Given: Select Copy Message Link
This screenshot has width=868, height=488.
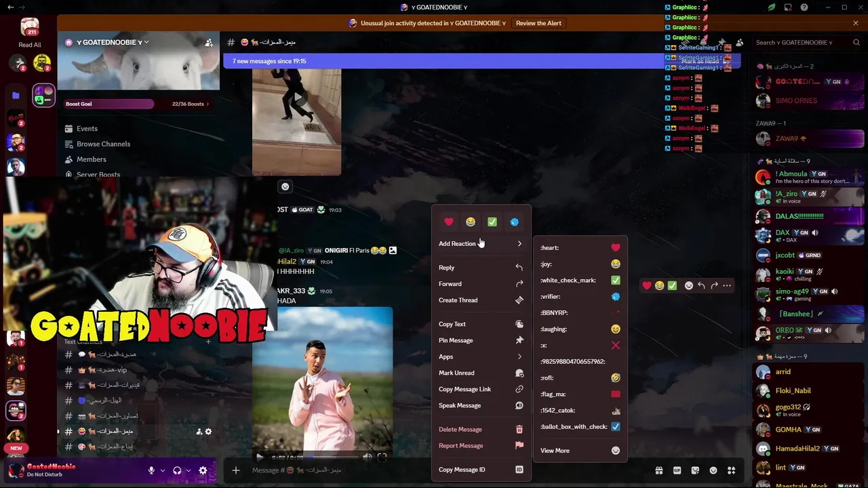Looking at the screenshot, I should (481, 389).
